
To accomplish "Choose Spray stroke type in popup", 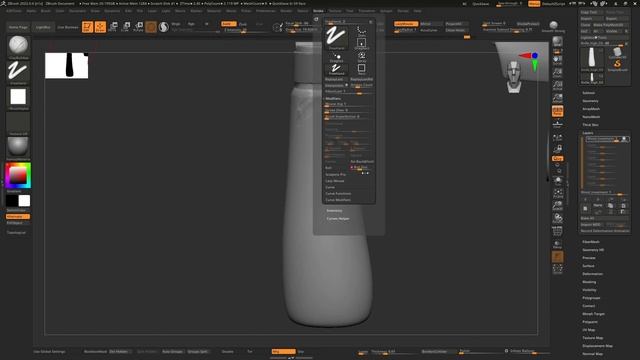I will tap(362, 57).
